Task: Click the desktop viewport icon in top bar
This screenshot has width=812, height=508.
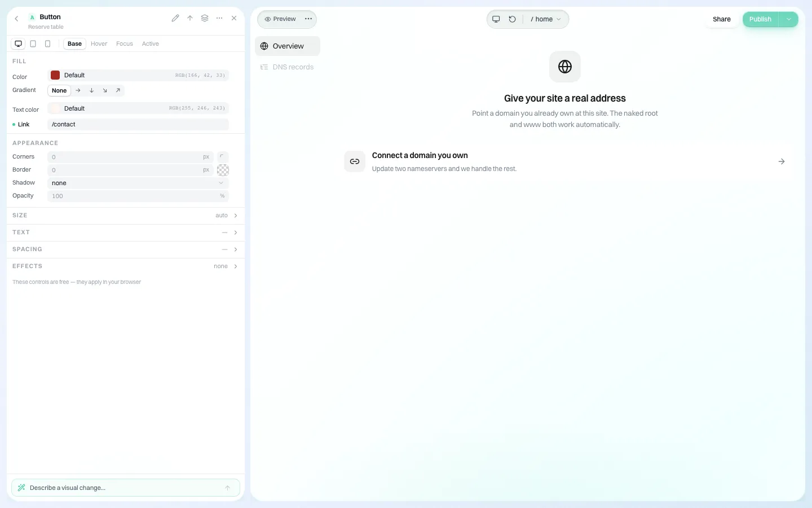Action: (496, 19)
